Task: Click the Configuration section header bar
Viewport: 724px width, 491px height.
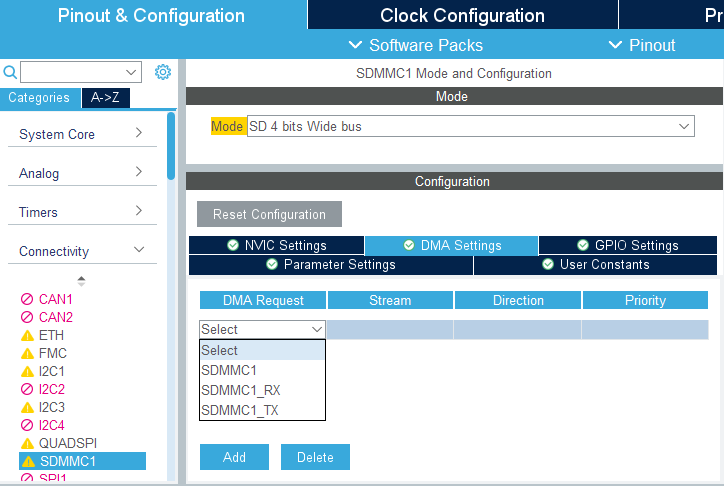Action: coord(454,181)
